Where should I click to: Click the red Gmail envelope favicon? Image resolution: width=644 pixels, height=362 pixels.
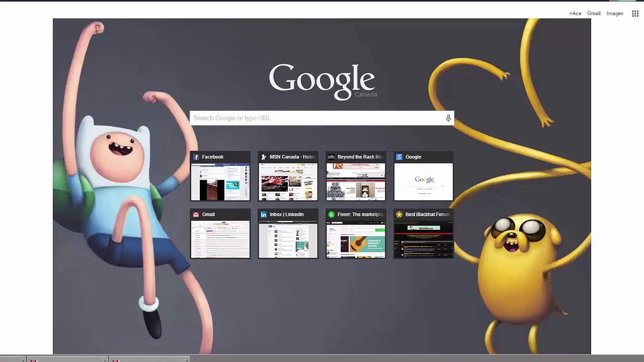tap(196, 214)
